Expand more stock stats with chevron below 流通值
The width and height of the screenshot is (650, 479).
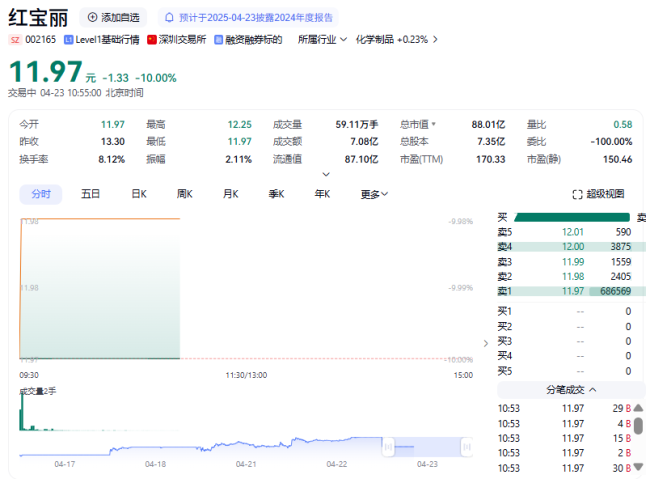point(325,174)
